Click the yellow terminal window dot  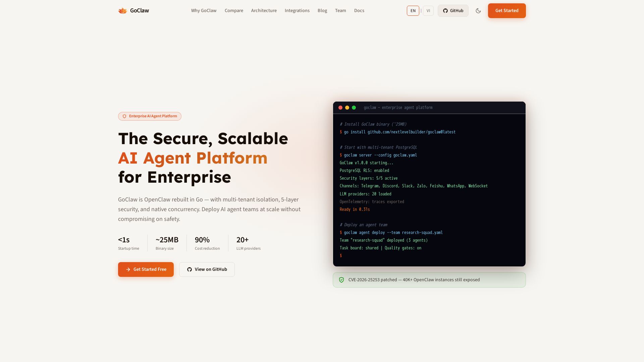point(347,108)
